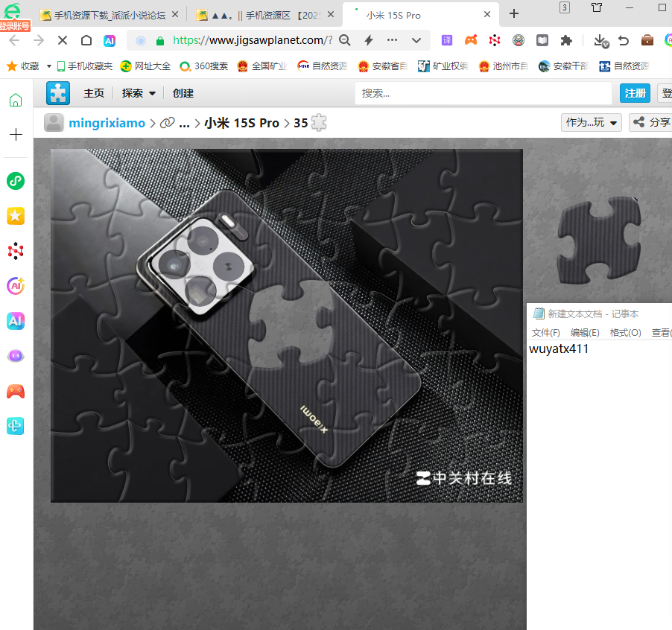This screenshot has height=630, width=672.
Task: Open the 360搜索 bookmark
Action: coord(204,66)
